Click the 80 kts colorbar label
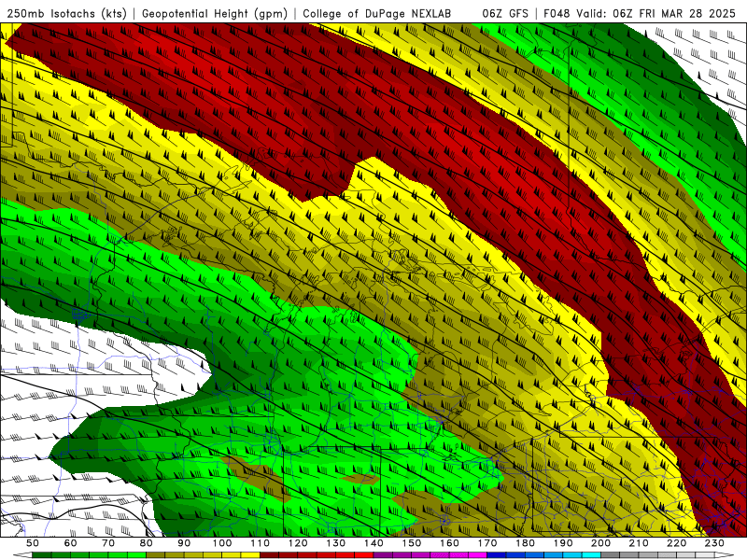The image size is (747, 560). coord(147,543)
